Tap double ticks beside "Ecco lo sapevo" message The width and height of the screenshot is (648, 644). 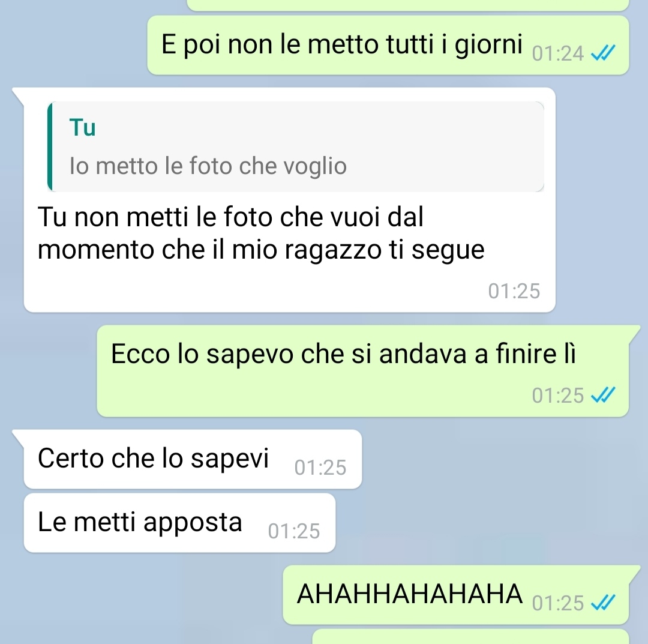pyautogui.click(x=603, y=395)
